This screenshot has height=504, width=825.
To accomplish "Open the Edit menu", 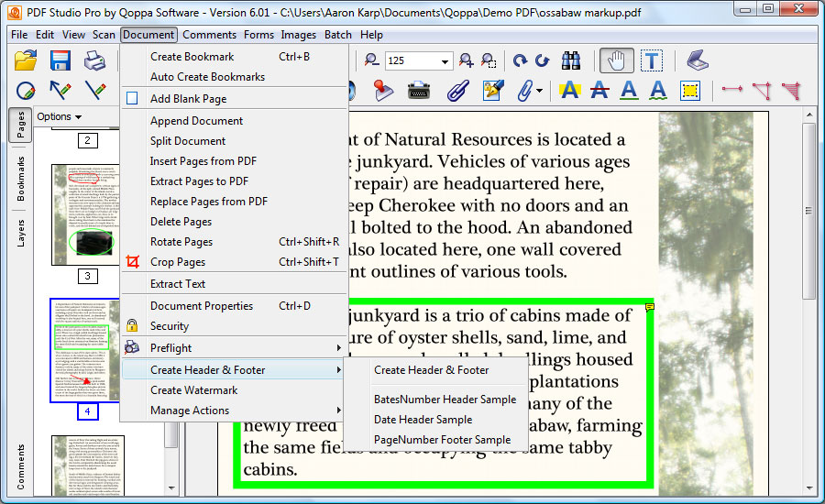I will [45, 35].
